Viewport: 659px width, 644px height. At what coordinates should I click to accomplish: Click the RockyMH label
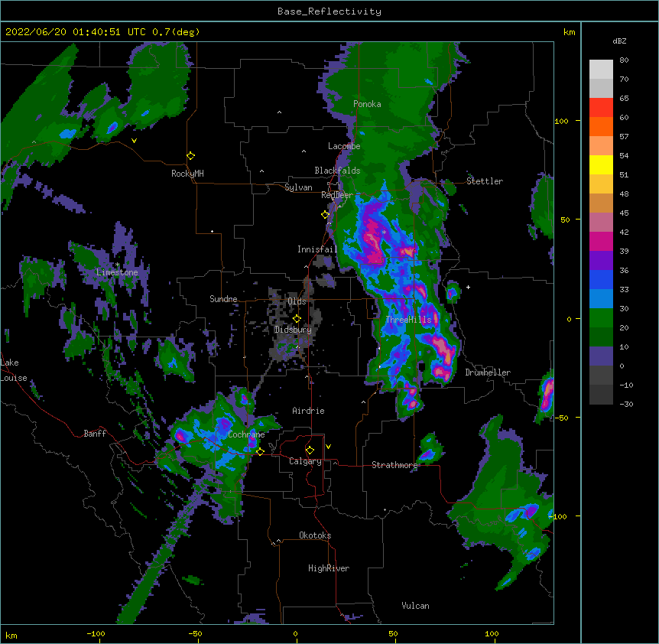[x=187, y=174]
